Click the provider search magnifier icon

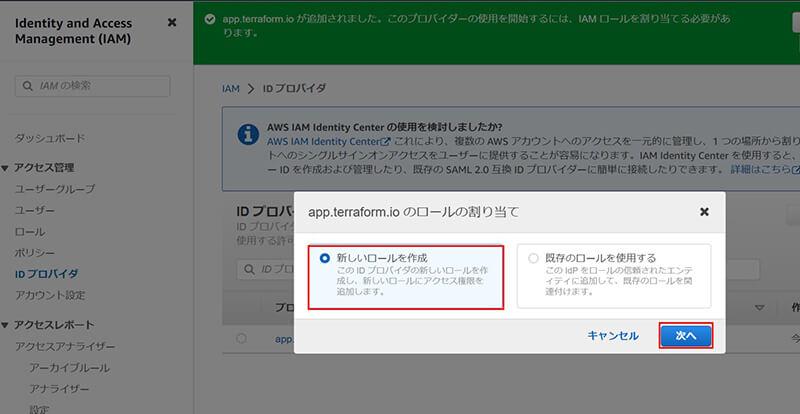(249, 269)
